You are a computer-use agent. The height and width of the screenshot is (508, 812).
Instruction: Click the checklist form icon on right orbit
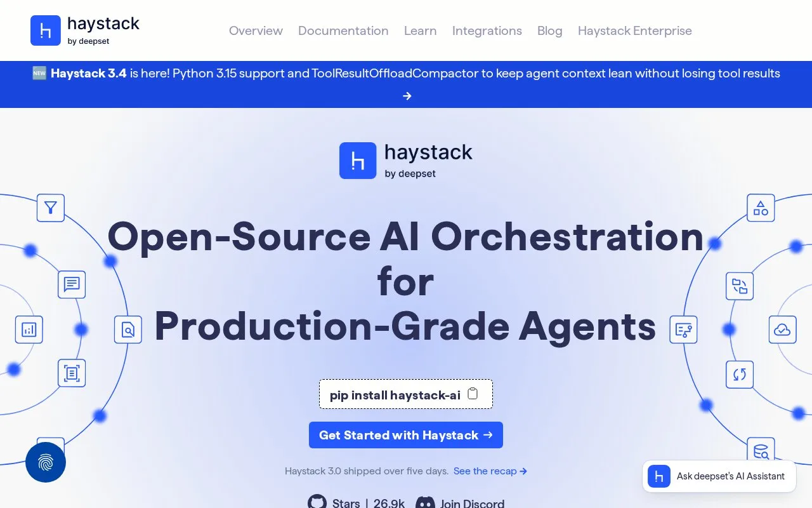point(683,330)
